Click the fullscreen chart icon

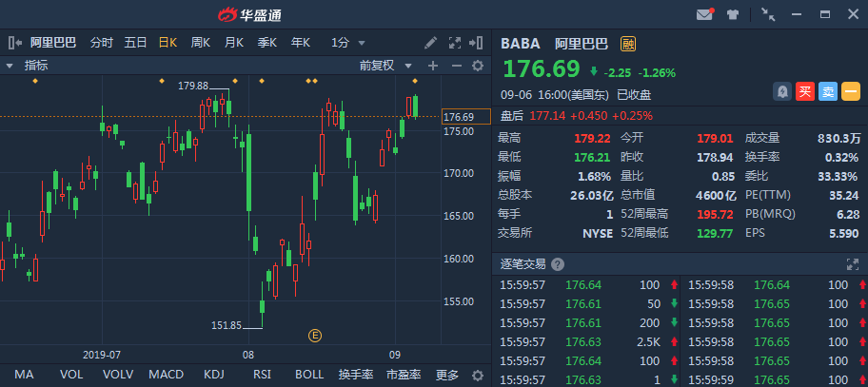click(454, 42)
